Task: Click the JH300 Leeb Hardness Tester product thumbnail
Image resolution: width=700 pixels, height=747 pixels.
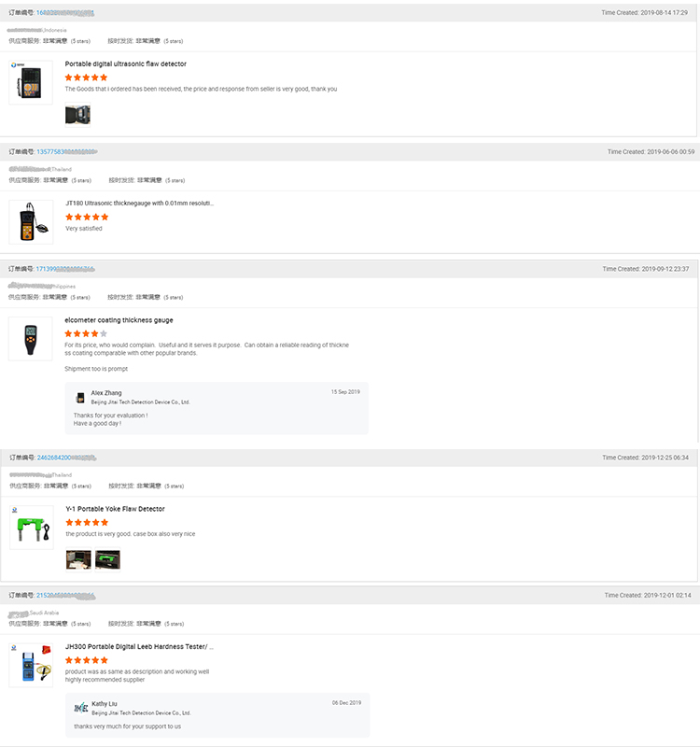Action: click(31, 664)
